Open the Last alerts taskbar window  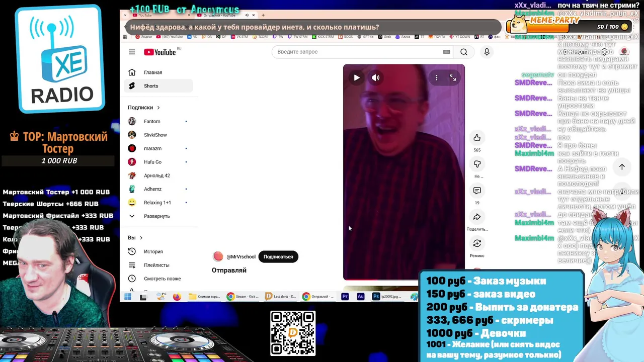point(281,297)
